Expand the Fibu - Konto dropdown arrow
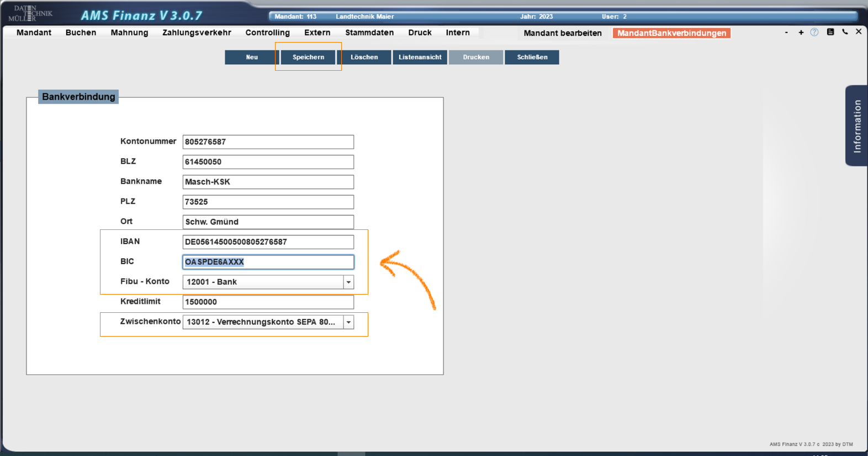 (x=348, y=282)
